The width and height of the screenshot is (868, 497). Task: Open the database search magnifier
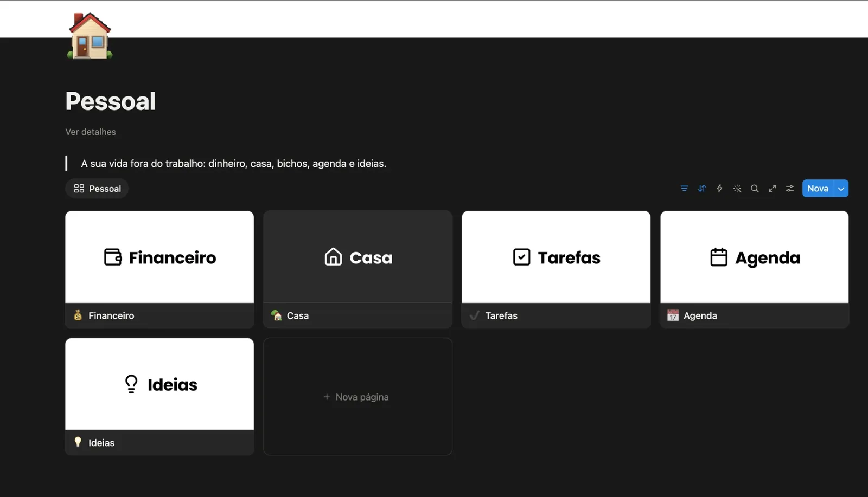pos(755,189)
